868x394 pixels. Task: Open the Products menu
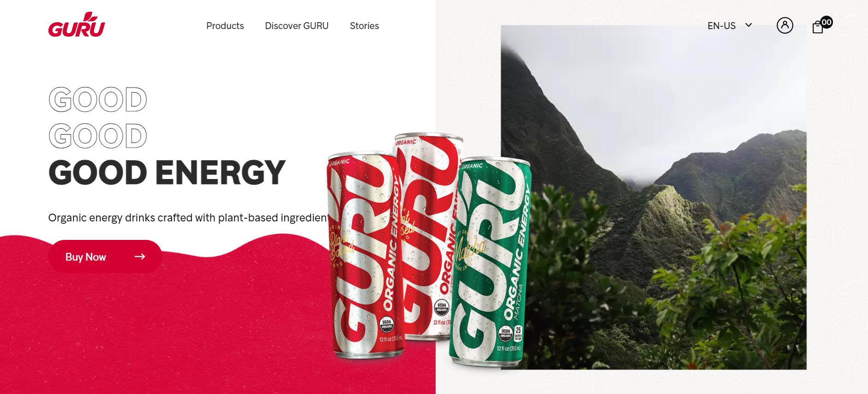[225, 26]
